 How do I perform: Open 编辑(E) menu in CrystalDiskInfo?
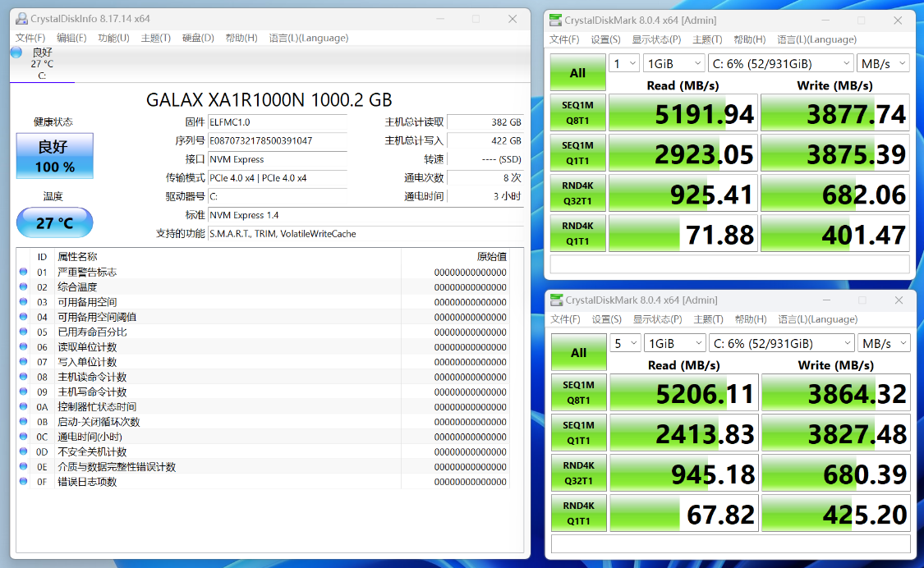[x=71, y=38]
